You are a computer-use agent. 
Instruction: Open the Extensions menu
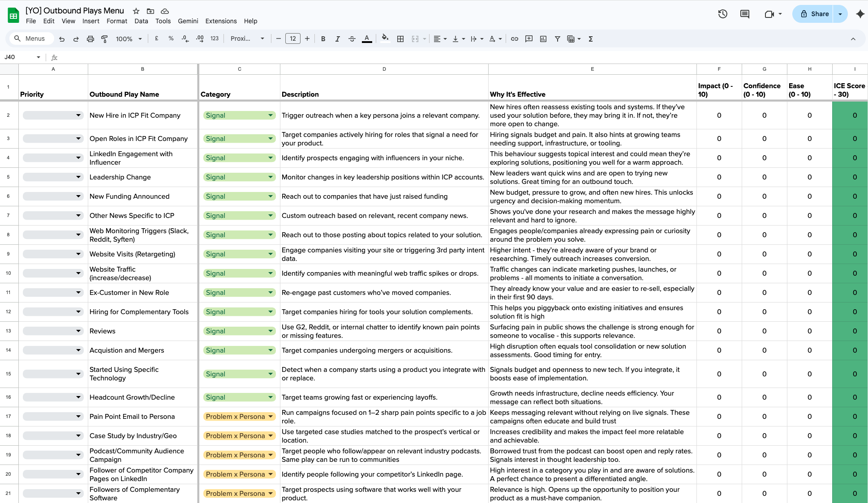tap(221, 21)
